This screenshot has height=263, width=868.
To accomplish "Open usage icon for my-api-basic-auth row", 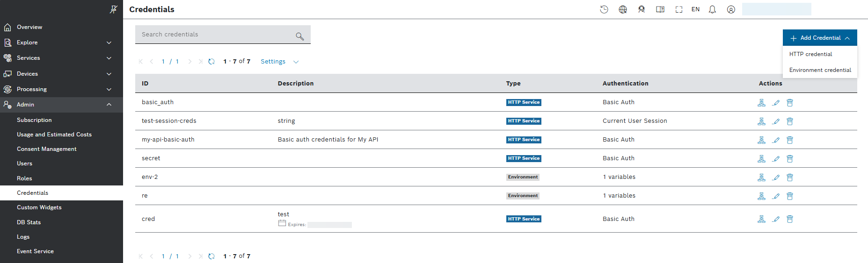I will [x=761, y=140].
